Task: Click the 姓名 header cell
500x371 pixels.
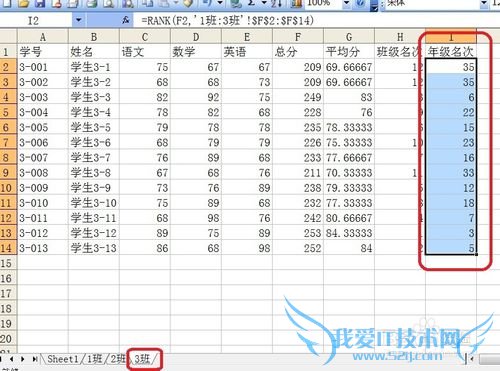Action: click(x=94, y=52)
